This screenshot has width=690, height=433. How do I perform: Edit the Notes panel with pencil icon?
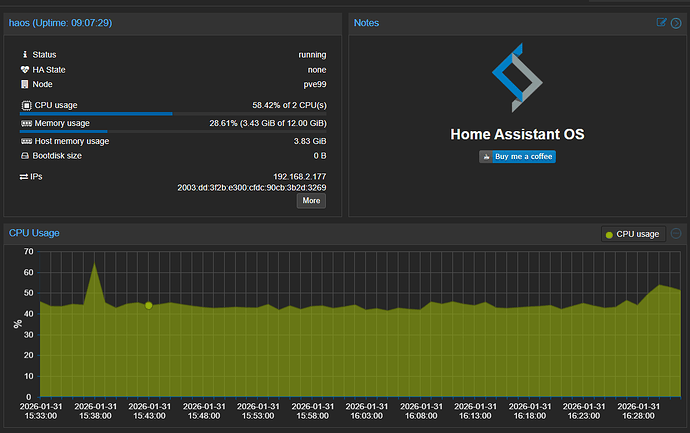[661, 22]
